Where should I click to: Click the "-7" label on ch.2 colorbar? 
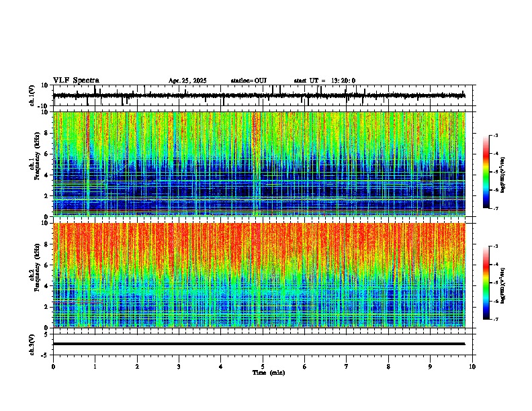tap(496, 319)
